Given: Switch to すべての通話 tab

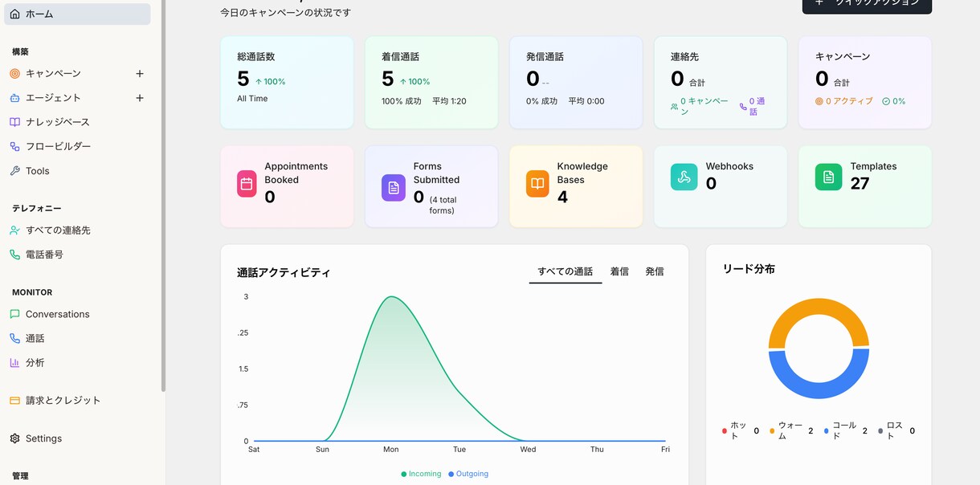Looking at the screenshot, I should tap(566, 271).
